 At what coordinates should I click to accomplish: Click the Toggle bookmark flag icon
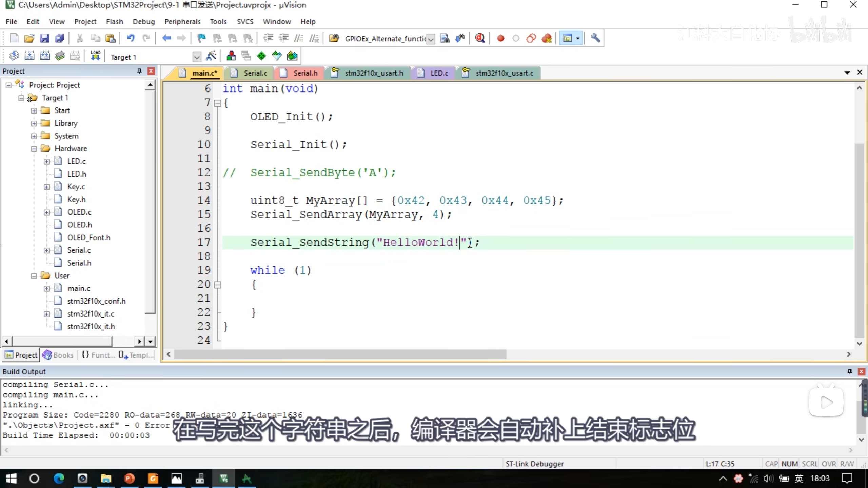point(201,38)
